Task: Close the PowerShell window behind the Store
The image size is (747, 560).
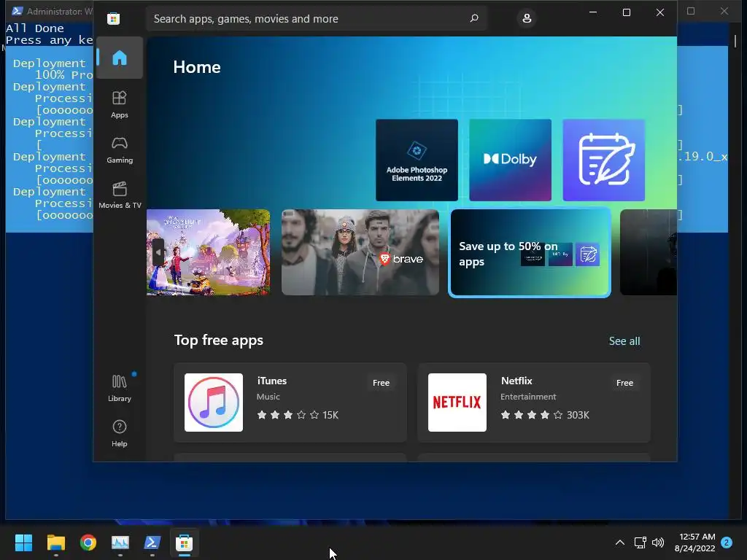Action: (724, 11)
